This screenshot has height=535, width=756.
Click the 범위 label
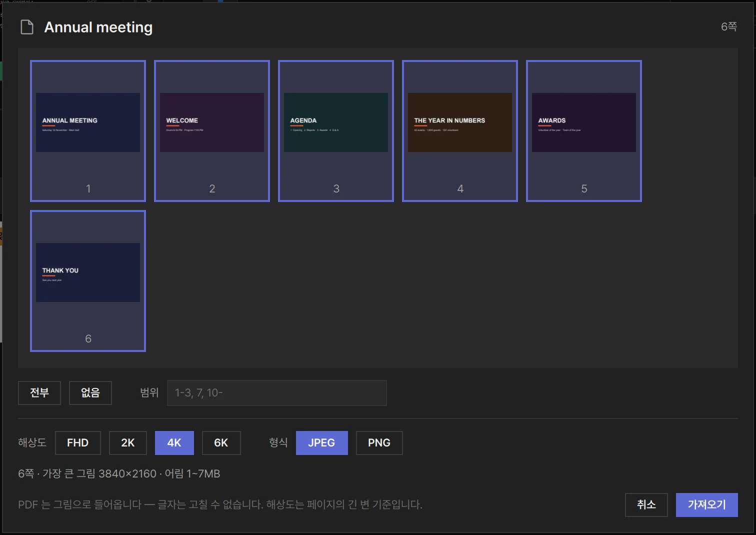pyautogui.click(x=149, y=393)
